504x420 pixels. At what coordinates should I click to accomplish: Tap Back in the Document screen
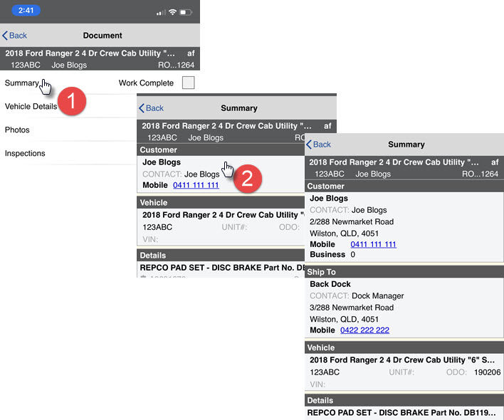click(14, 36)
